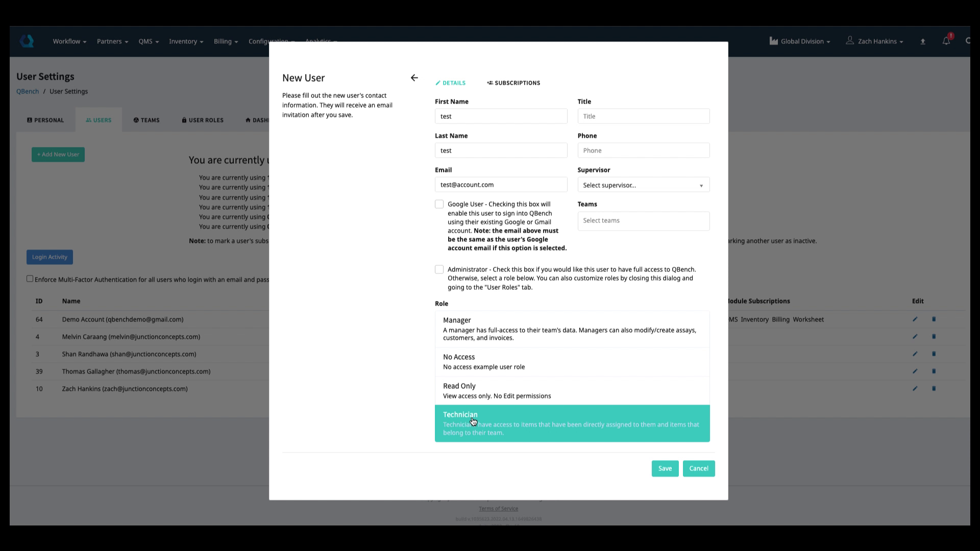
Task: Open the Select supervisor dropdown
Action: (643, 185)
